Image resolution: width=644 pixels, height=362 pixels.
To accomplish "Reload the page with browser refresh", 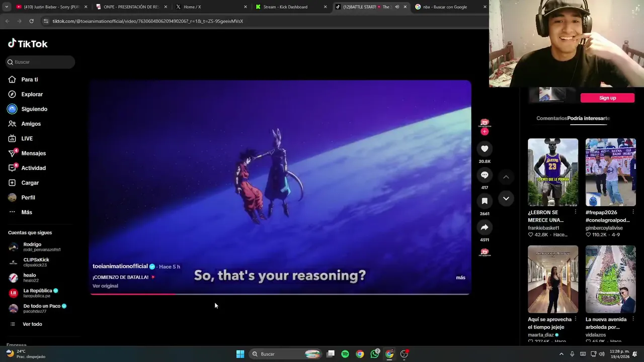I will 31,21.
